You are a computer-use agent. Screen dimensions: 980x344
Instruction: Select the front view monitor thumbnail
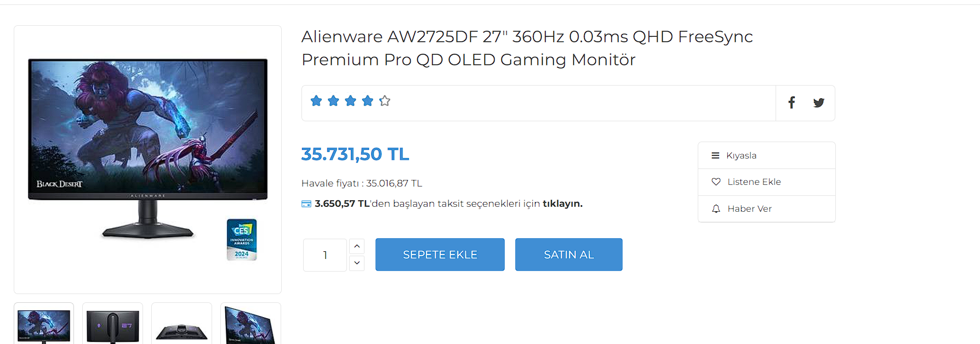[44, 324]
